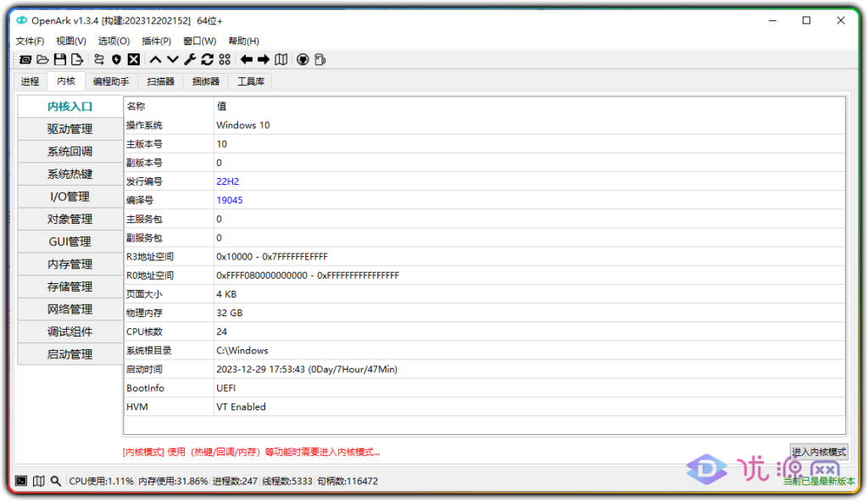The height and width of the screenshot is (501, 868).
Task: Click the beer mug toolbar icon
Action: point(320,59)
